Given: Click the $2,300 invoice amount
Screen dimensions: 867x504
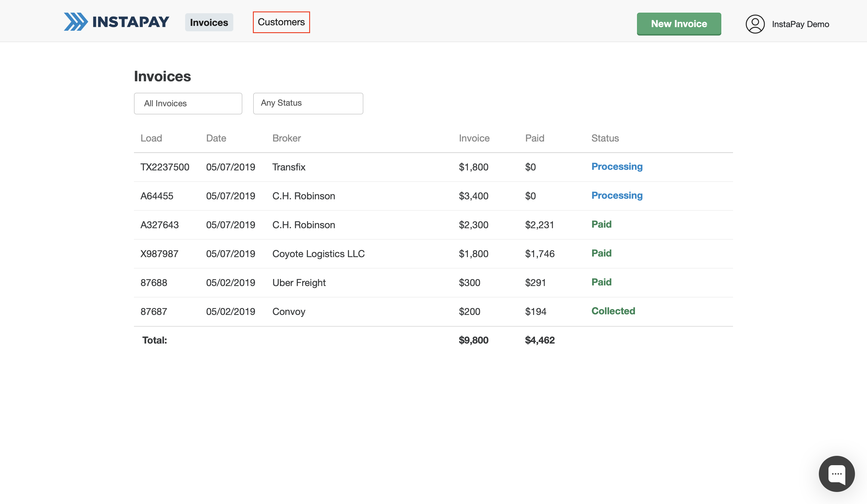Looking at the screenshot, I should point(474,225).
